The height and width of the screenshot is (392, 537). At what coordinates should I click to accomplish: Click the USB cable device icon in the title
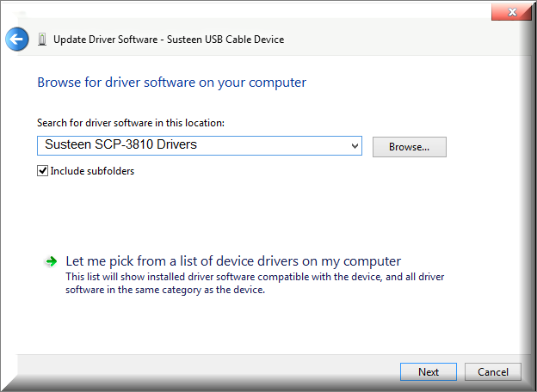[42, 40]
